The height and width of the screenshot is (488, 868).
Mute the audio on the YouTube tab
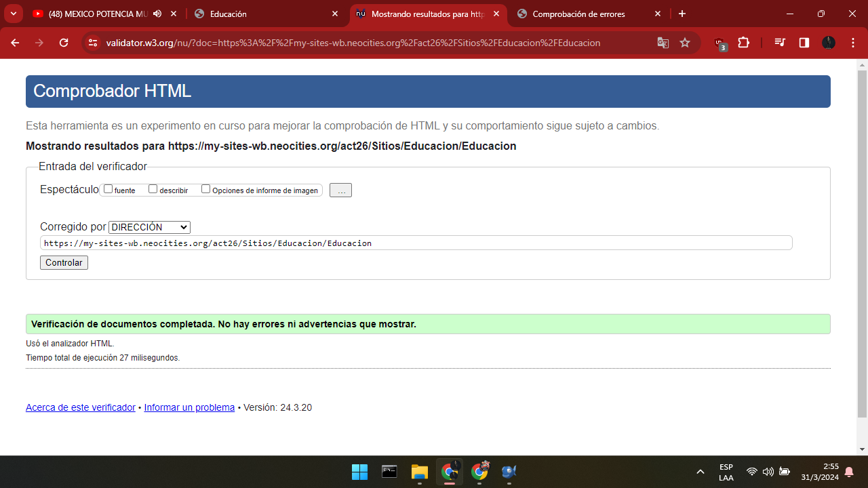(x=157, y=14)
